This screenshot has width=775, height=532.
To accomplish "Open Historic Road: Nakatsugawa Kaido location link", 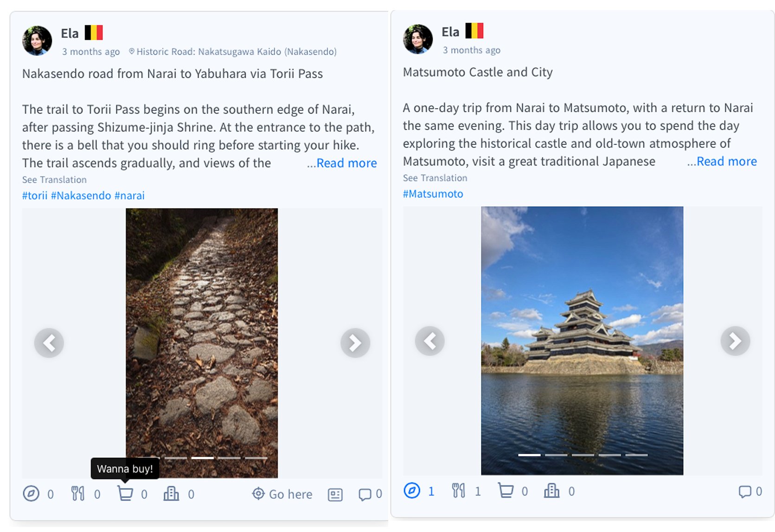I will [233, 51].
